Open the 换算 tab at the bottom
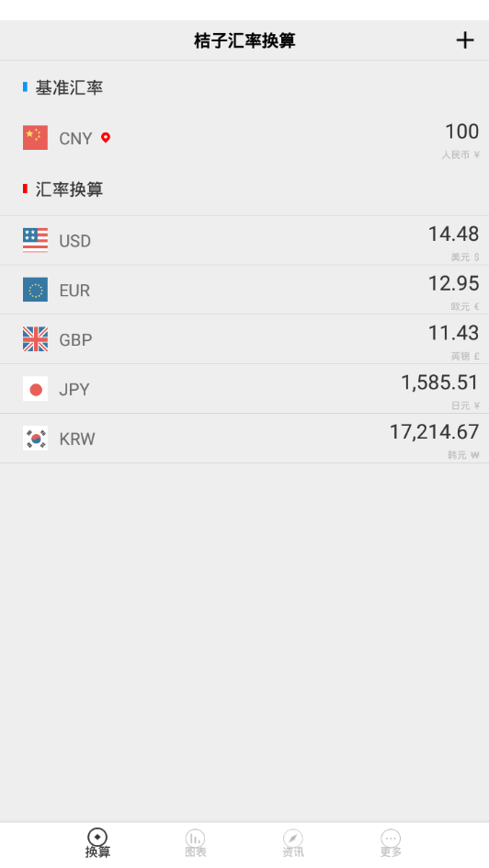 click(98, 844)
